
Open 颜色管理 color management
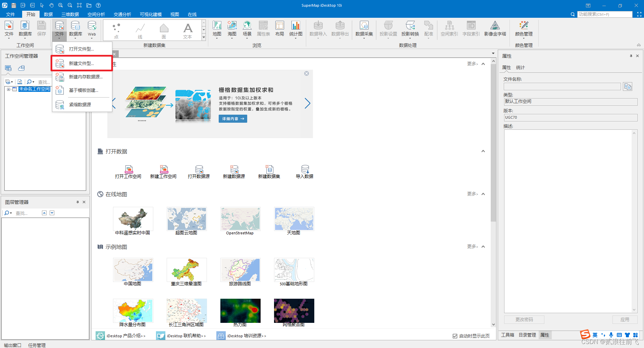(523, 29)
